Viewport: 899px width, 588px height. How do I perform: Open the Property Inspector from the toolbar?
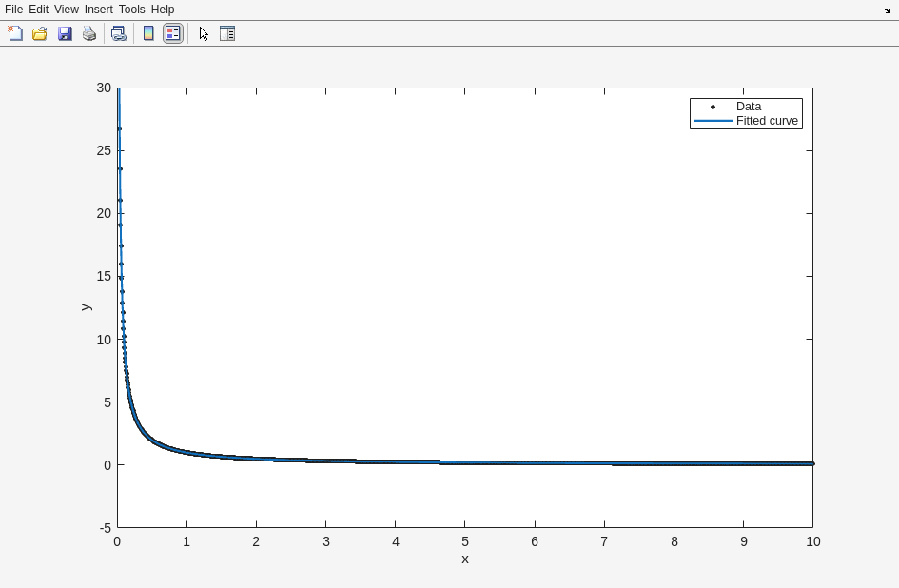point(227,33)
